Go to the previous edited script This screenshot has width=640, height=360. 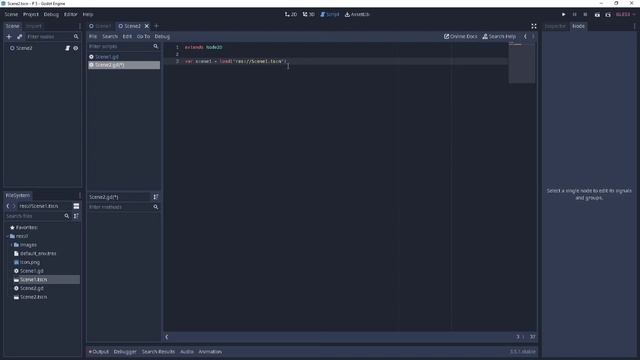[525, 36]
